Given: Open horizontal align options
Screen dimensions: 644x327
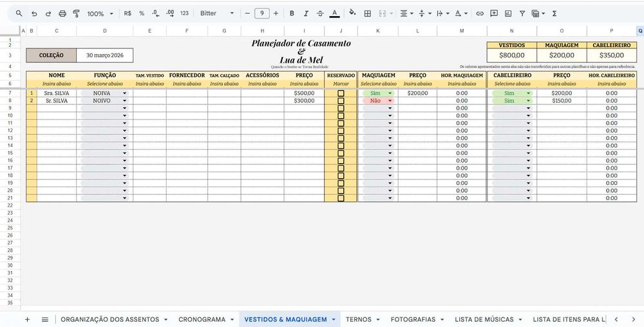Looking at the screenshot, I should (406, 13).
